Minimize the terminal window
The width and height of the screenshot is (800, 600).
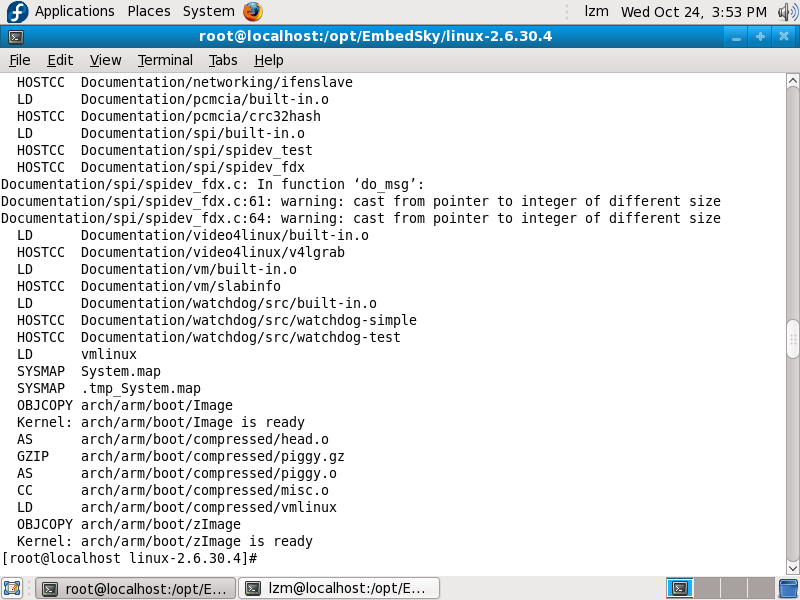point(737,37)
